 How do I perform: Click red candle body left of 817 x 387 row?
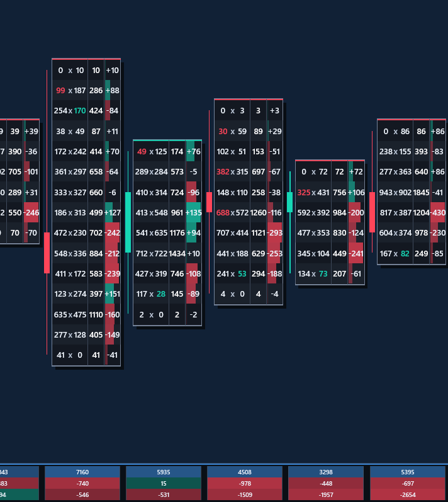tap(372, 212)
